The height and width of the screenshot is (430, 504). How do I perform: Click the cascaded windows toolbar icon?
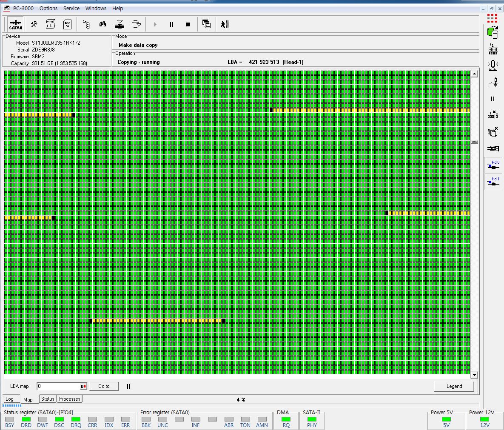tap(206, 24)
